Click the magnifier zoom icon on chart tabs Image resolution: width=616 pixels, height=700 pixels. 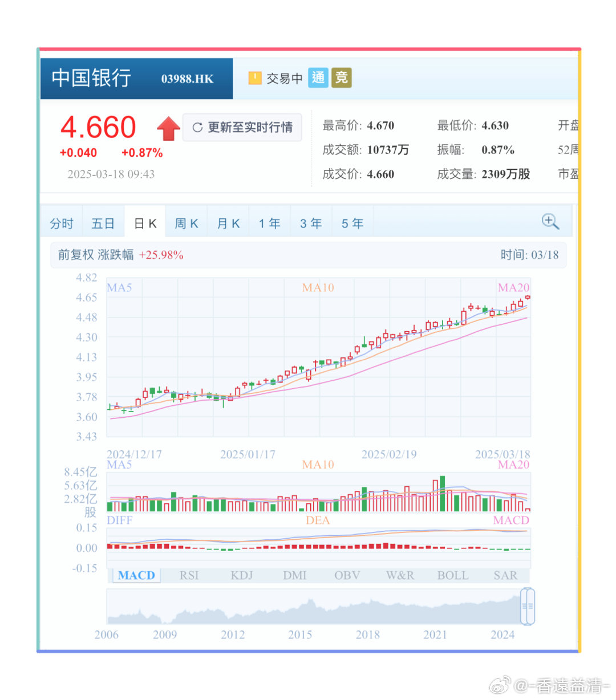[x=550, y=222]
